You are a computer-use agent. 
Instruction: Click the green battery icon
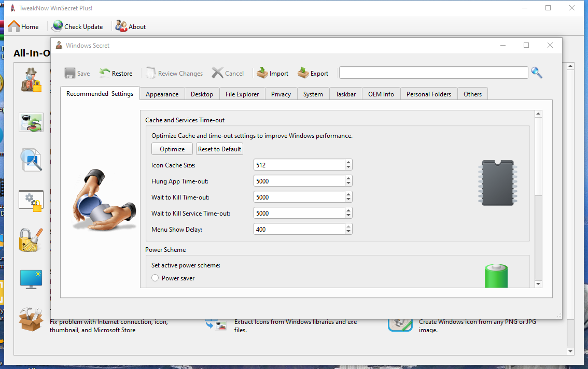(496, 276)
